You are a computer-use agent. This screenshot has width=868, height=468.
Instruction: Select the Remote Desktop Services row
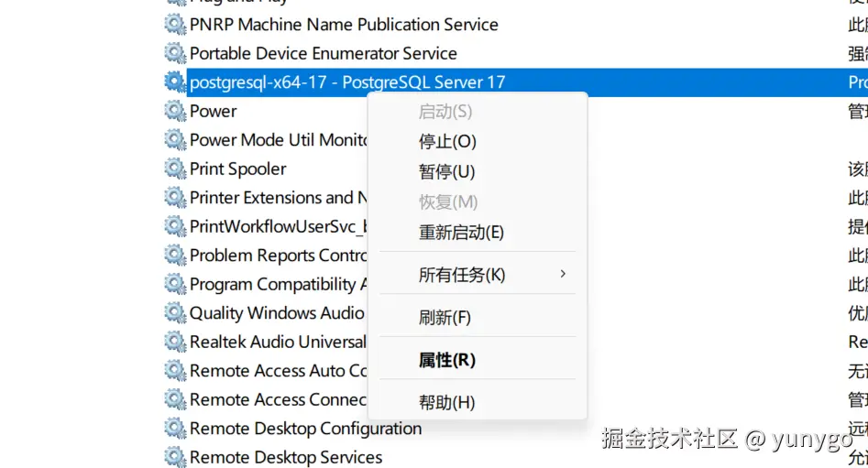click(x=286, y=457)
